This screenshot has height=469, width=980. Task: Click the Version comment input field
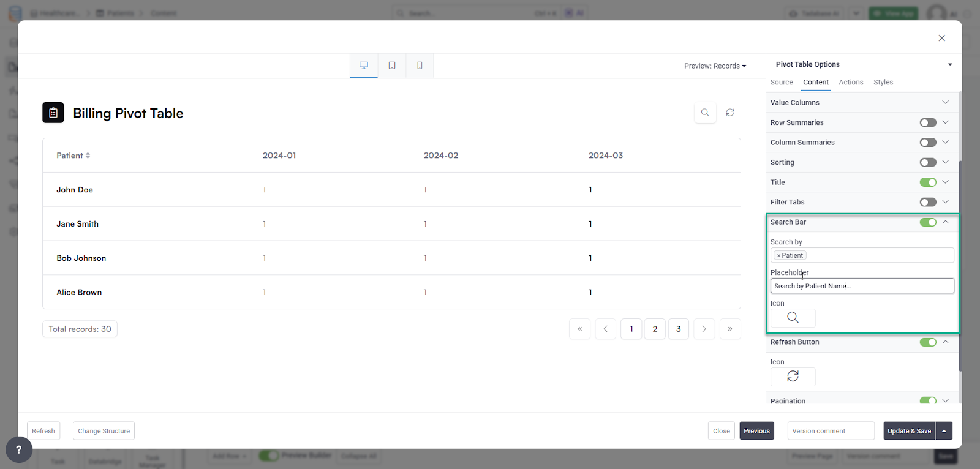(x=831, y=431)
